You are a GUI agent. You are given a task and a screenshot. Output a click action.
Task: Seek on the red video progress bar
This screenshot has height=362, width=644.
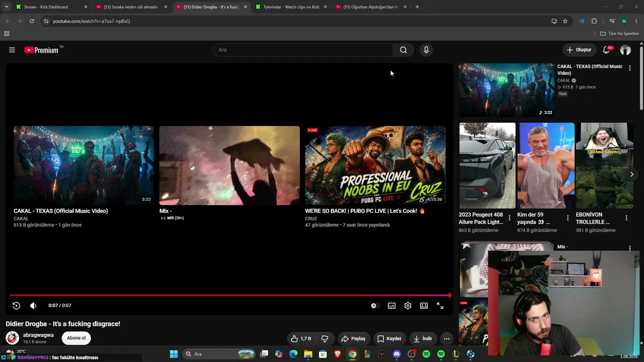click(x=229, y=295)
